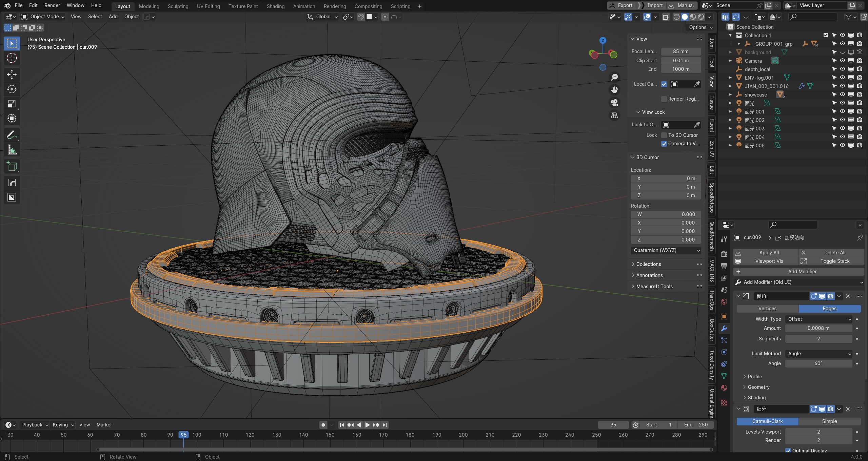Screen dimensions: 868x461
Task: Expand the Annotations panel
Action: [649, 275]
